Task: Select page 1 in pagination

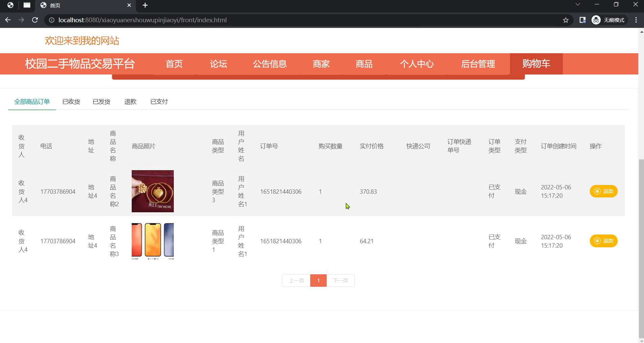Action: point(318,280)
